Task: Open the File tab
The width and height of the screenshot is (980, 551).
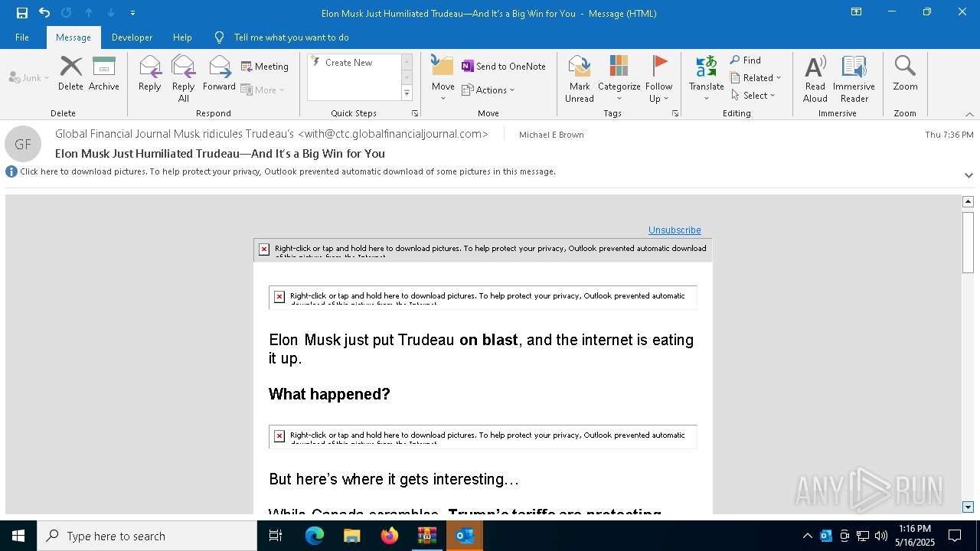Action: [x=22, y=37]
